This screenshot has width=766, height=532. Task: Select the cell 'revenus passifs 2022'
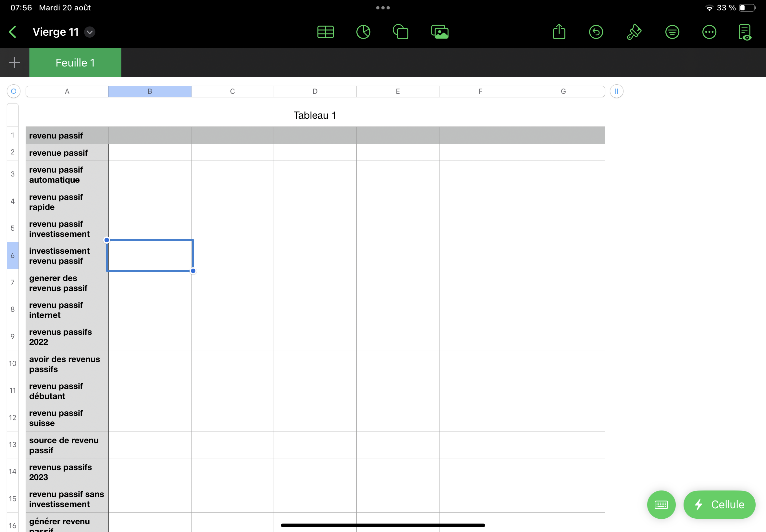67,337
